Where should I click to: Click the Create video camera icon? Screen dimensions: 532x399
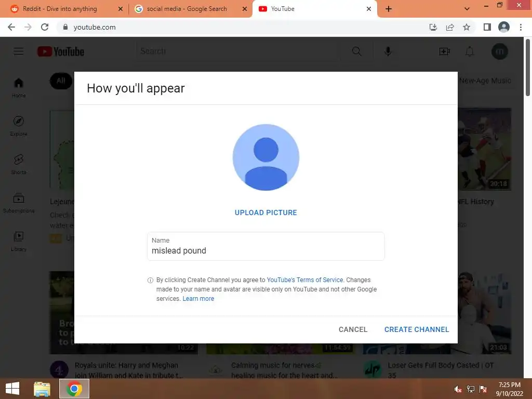445,51
